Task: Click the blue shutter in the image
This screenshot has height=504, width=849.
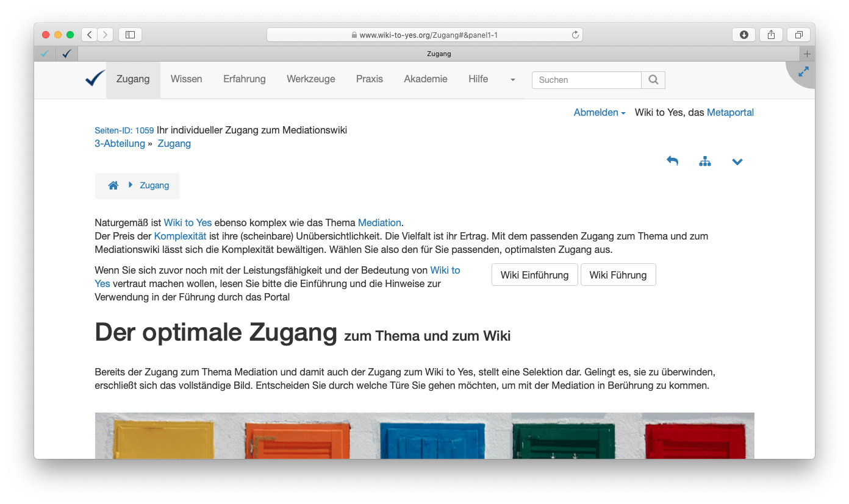Action: [432, 440]
